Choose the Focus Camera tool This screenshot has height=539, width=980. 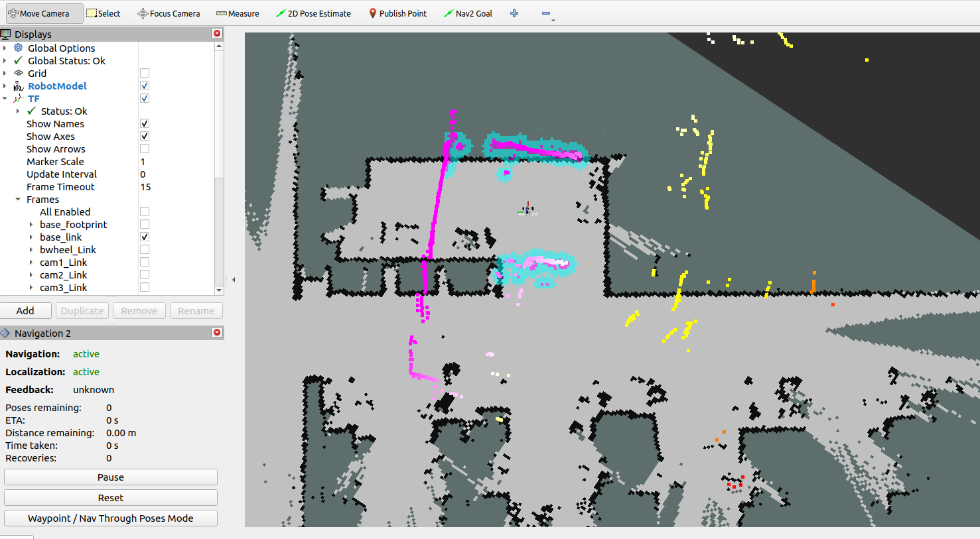(x=169, y=13)
